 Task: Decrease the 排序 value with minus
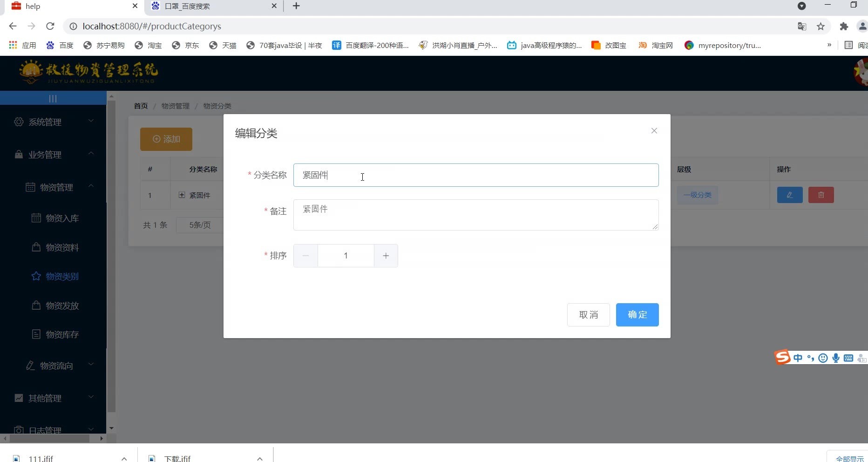(305, 256)
